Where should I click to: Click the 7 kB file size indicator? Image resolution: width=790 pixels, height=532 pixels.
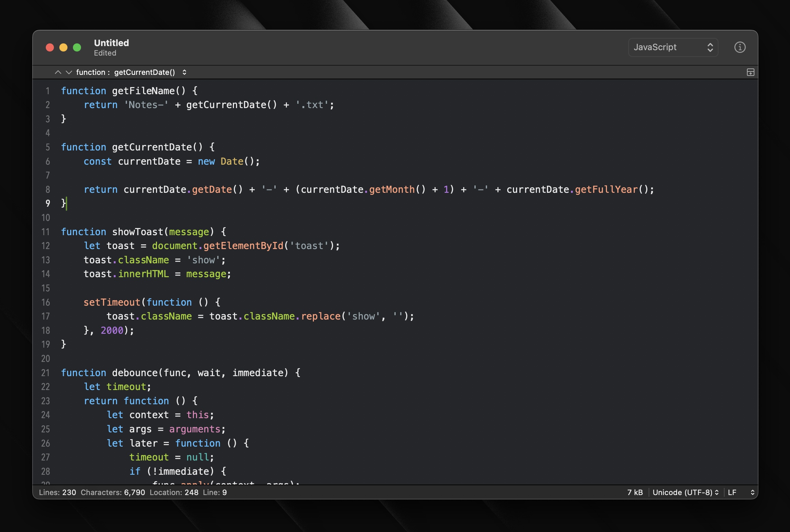pos(634,492)
